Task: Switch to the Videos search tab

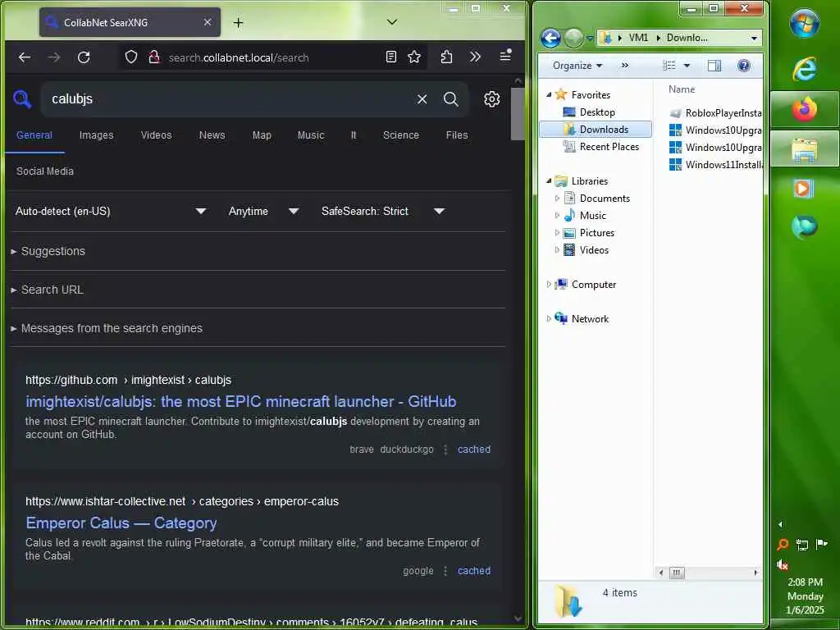Action: tap(157, 135)
